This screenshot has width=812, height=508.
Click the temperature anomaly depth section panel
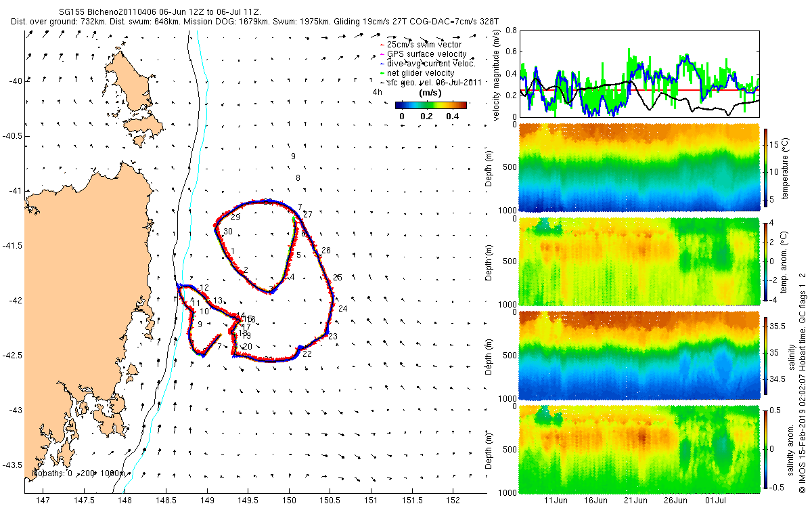639,261
